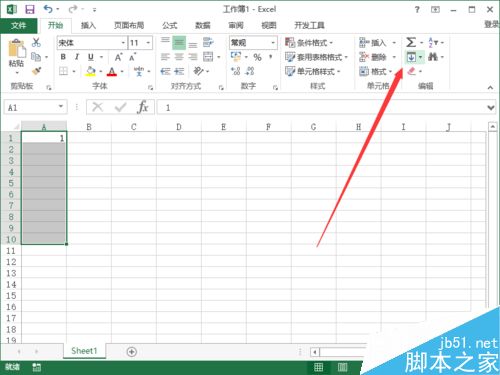Click Decrease Indent icon
The image size is (500, 375).
165,71
